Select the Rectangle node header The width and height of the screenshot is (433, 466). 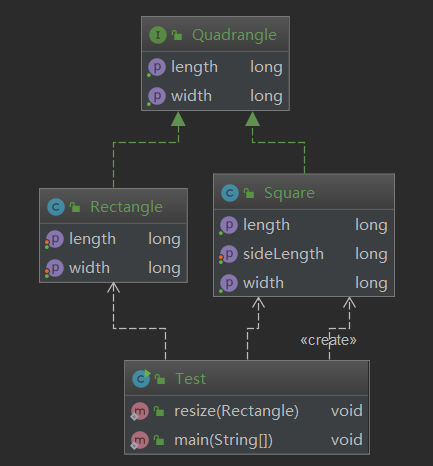(113, 206)
